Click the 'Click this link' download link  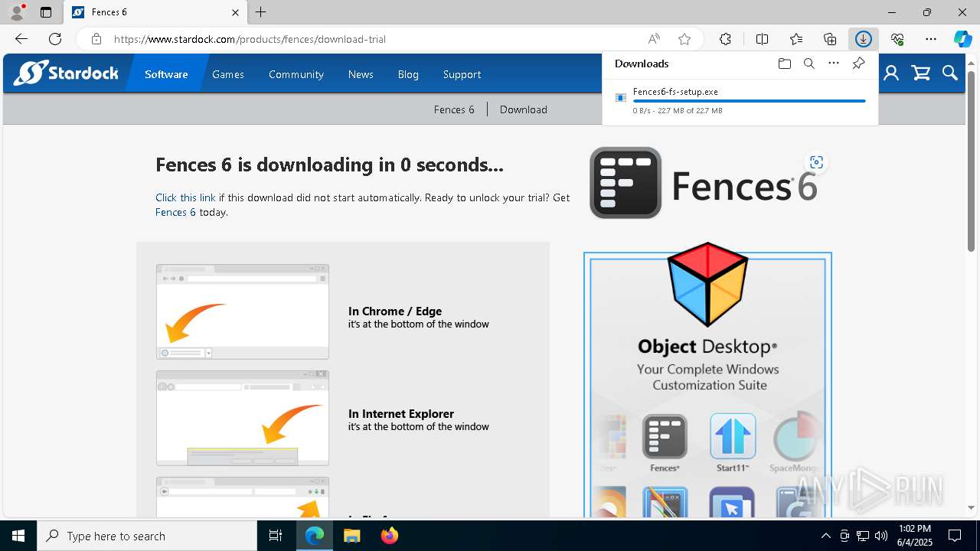(x=185, y=197)
